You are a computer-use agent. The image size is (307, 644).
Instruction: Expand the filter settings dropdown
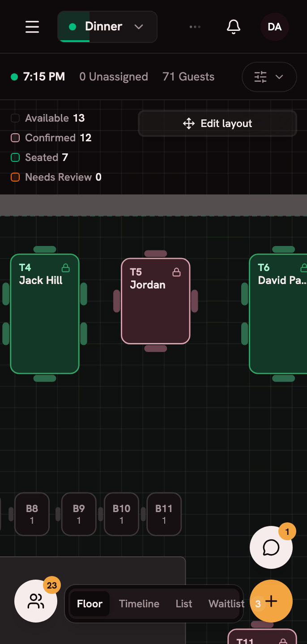click(269, 77)
